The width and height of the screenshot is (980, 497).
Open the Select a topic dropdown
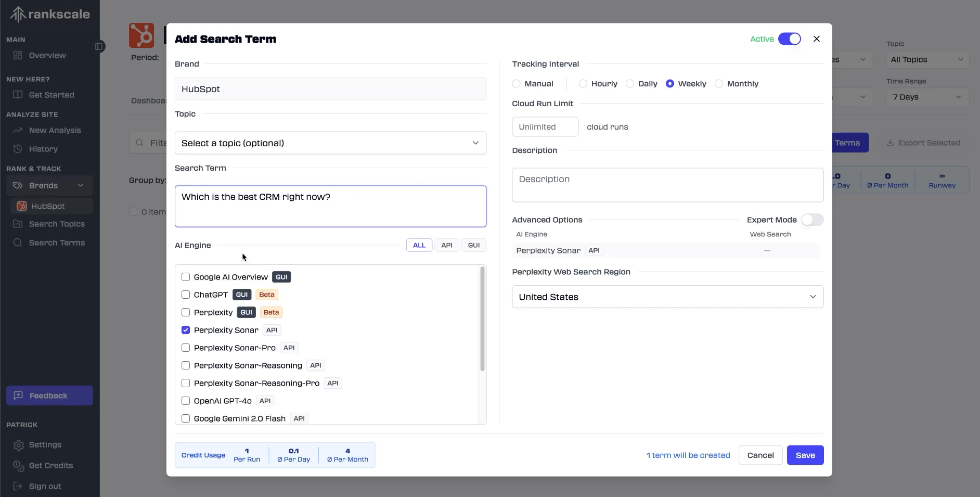330,143
